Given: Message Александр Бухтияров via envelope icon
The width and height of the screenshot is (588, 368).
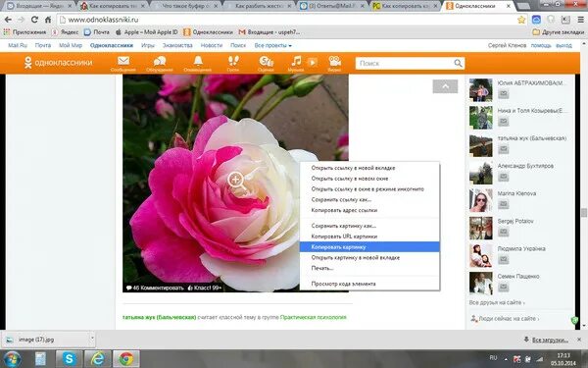Looking at the screenshot, I should [504, 177].
